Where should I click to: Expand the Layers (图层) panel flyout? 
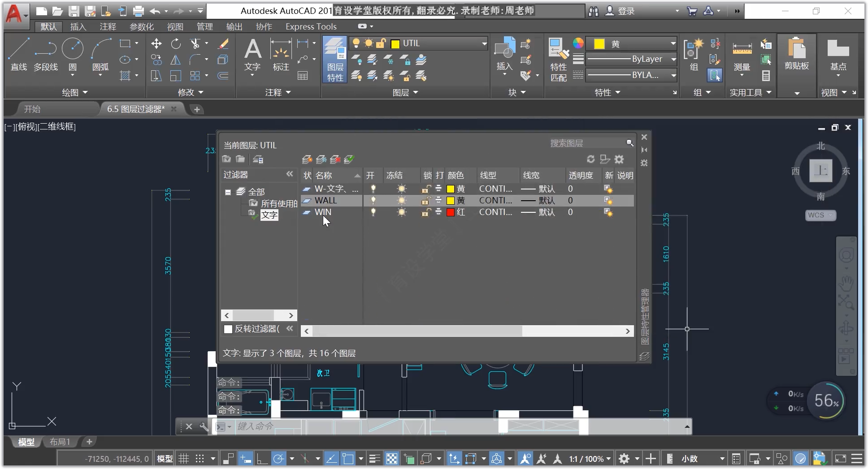[x=405, y=92]
